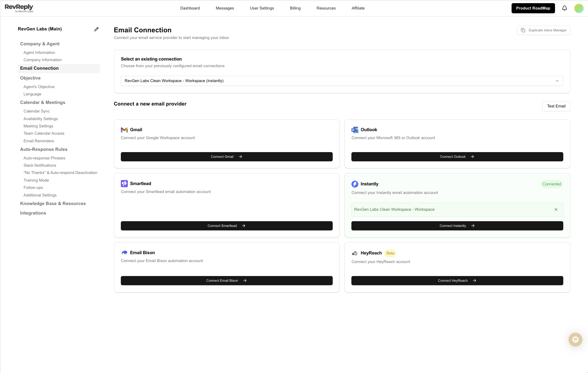588x373 pixels.
Task: Open Availability Settings in sidebar
Action: pyautogui.click(x=41, y=119)
